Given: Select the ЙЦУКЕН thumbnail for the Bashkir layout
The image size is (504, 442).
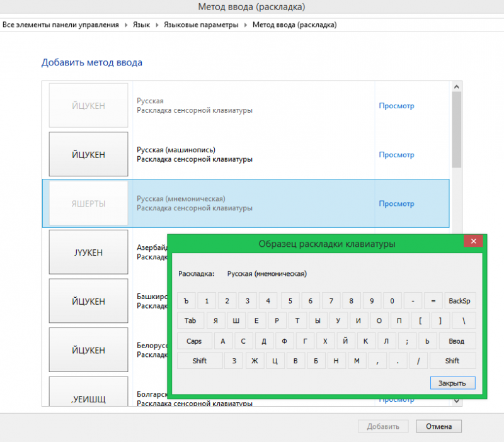Looking at the screenshot, I should click(88, 301).
